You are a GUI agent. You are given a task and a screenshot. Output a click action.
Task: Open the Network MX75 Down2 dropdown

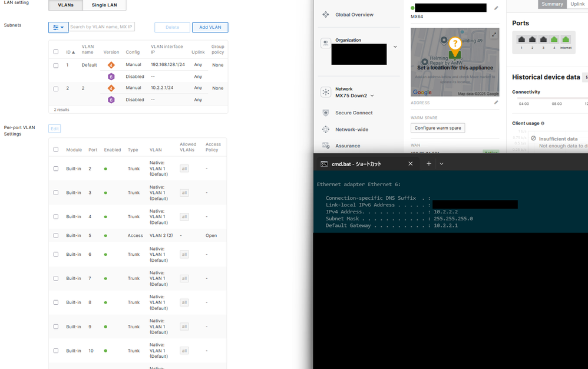(x=372, y=95)
